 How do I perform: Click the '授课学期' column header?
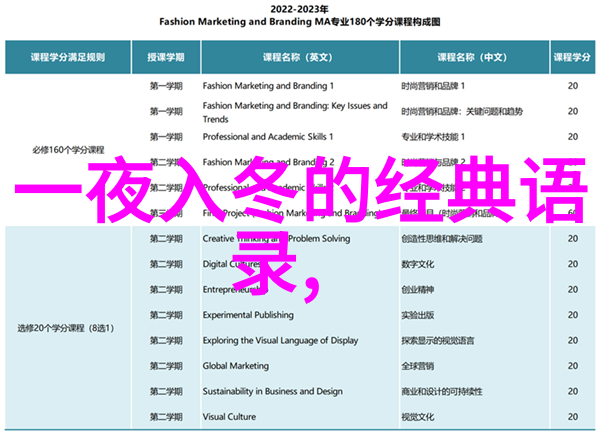click(164, 59)
